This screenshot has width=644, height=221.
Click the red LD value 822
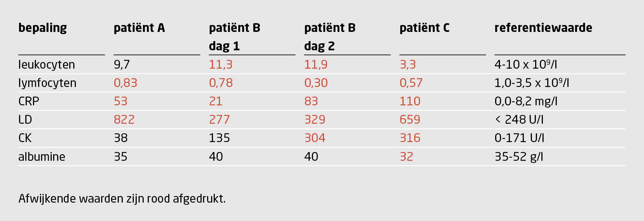pyautogui.click(x=124, y=120)
